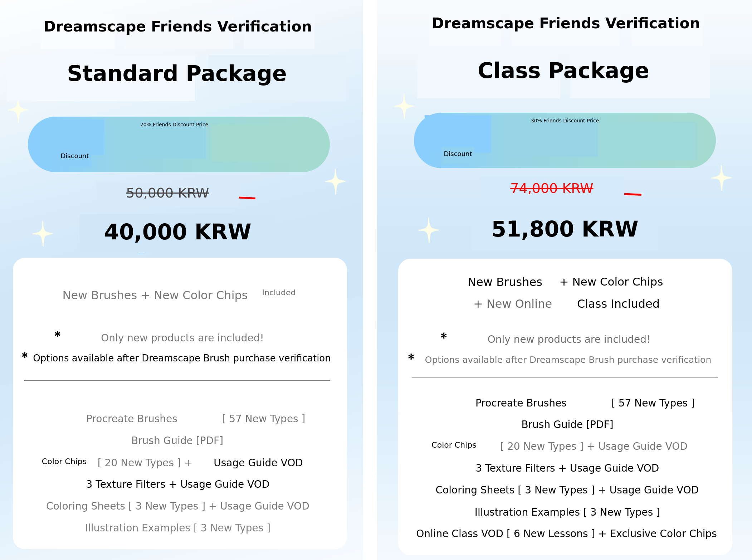This screenshot has width=752, height=560.
Task: Click the sparkle beside the 40,000 KRW price
Action: [x=43, y=233]
